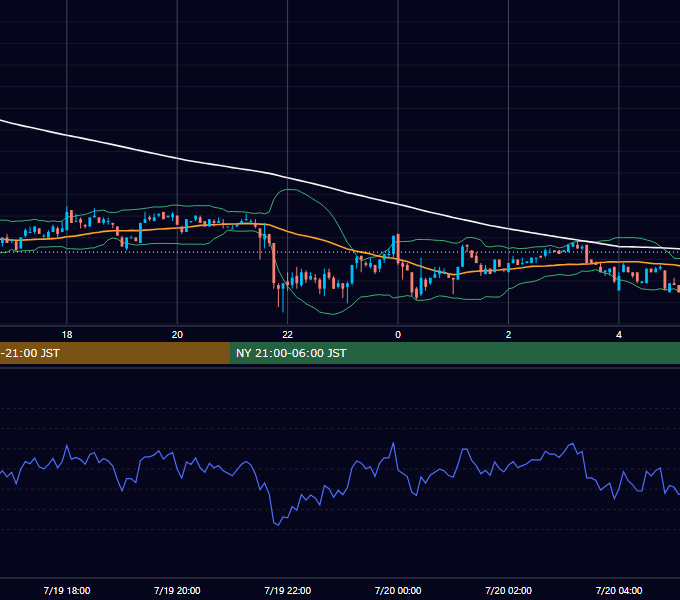Click the 7/19 20:00 date label
The height and width of the screenshot is (600, 680).
[177, 590]
